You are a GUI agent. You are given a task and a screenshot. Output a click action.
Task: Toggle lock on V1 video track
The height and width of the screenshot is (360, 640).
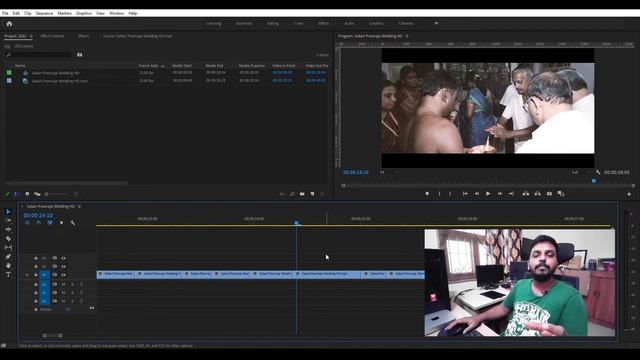click(x=36, y=275)
